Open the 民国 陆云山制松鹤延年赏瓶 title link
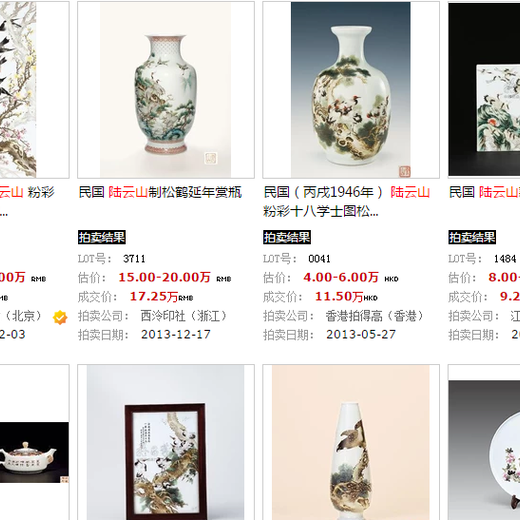520x520 pixels. (x=160, y=192)
